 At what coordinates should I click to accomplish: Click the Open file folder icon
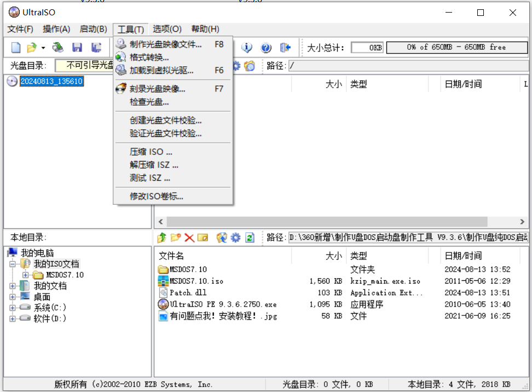pyautogui.click(x=32, y=48)
